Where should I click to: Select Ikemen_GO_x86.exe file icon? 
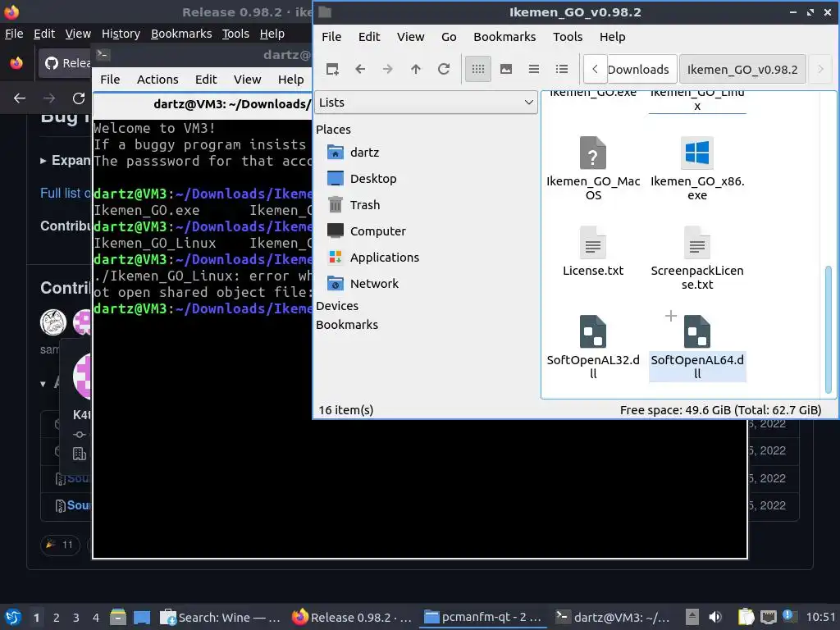click(697, 153)
